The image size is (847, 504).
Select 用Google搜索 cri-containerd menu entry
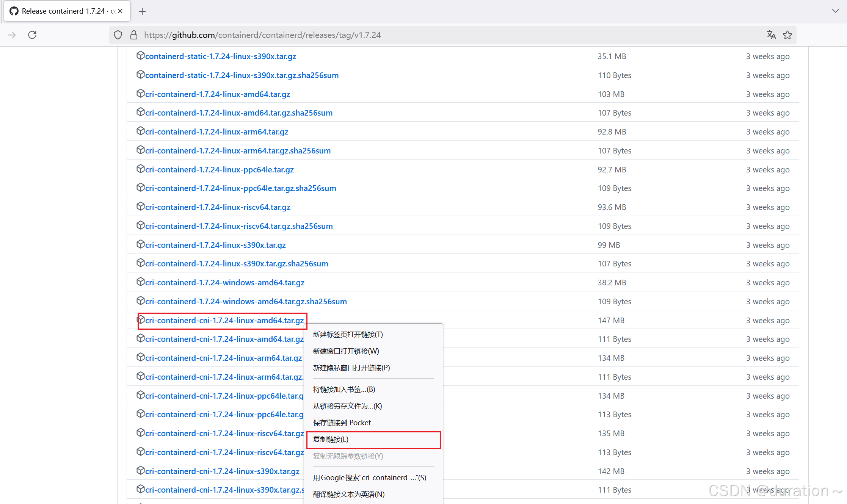click(x=373, y=478)
